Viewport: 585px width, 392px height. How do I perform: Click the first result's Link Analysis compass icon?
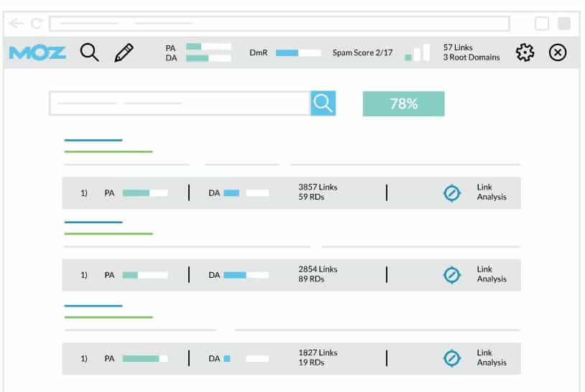point(451,192)
